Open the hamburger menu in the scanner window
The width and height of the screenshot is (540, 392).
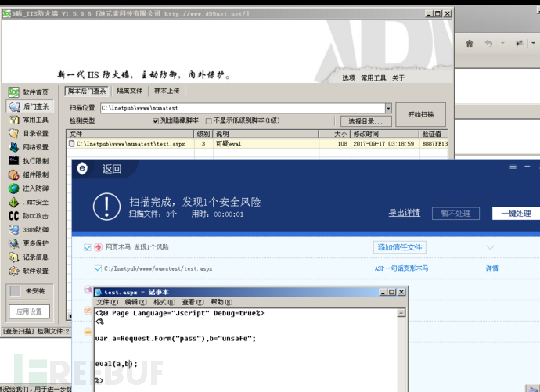pyautogui.click(x=513, y=167)
